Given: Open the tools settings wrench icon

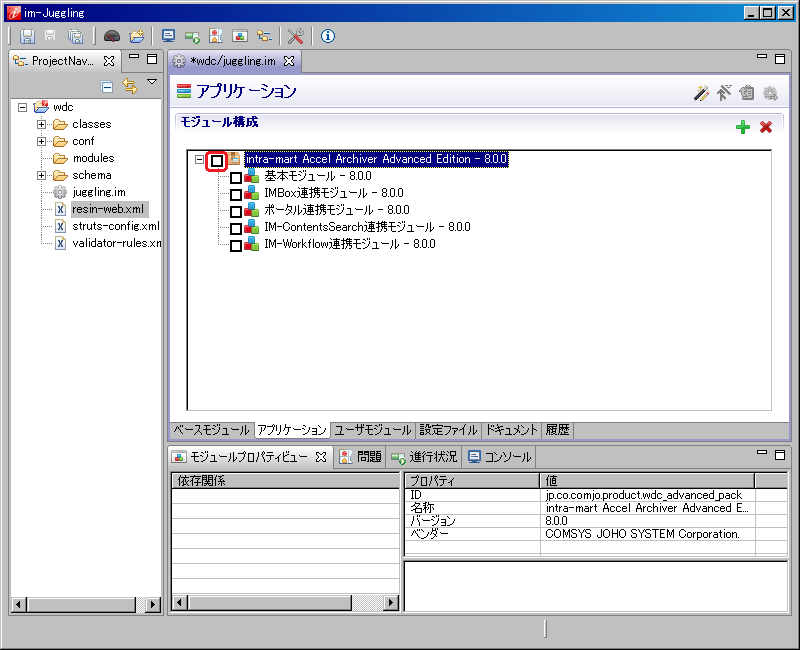Looking at the screenshot, I should (295, 36).
